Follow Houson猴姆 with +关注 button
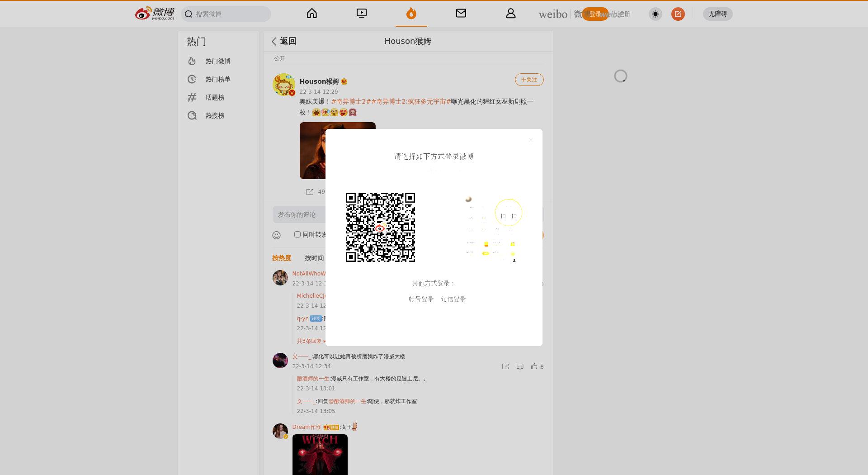The width and height of the screenshot is (868, 475). tap(529, 80)
